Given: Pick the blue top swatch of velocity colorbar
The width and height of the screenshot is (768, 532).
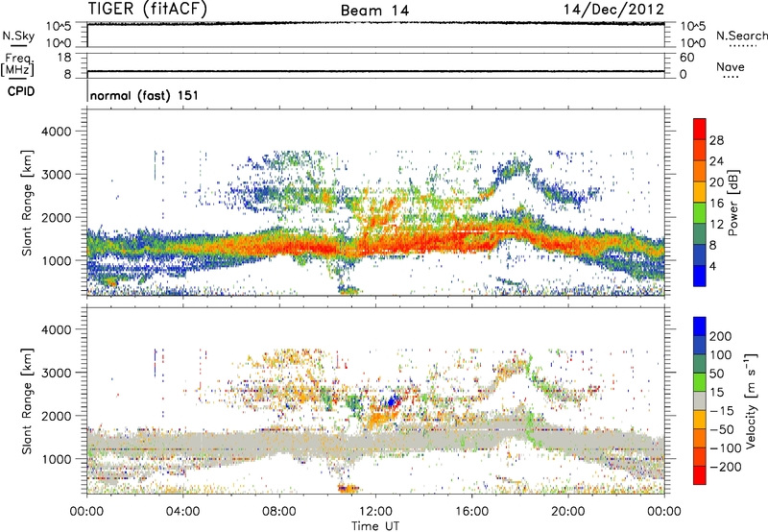Looking at the screenshot, I should [700, 326].
